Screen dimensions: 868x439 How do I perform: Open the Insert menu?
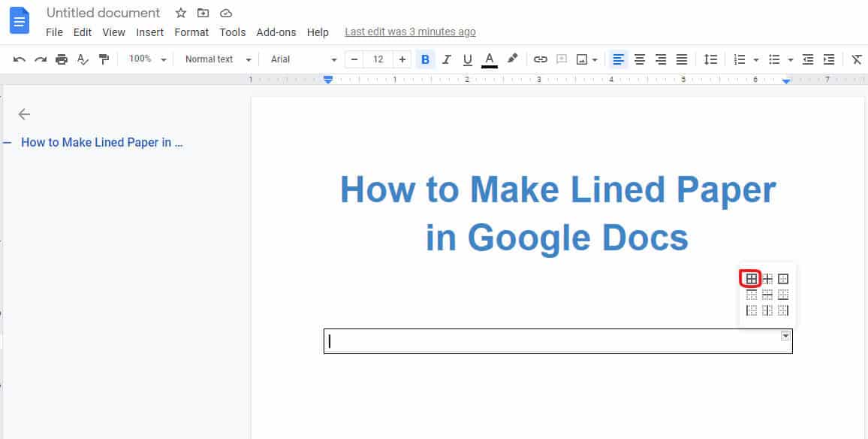pyautogui.click(x=150, y=32)
